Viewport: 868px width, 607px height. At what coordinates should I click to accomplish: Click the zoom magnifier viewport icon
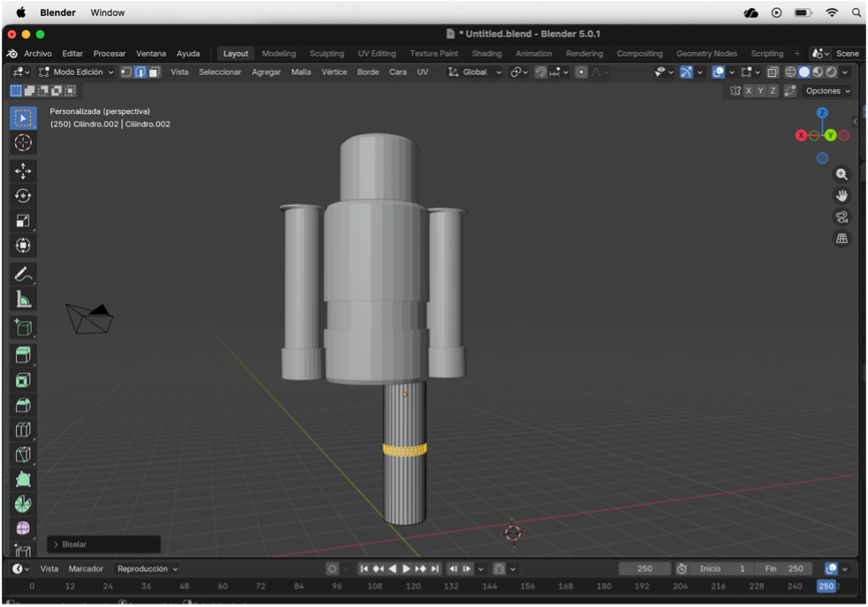(842, 175)
